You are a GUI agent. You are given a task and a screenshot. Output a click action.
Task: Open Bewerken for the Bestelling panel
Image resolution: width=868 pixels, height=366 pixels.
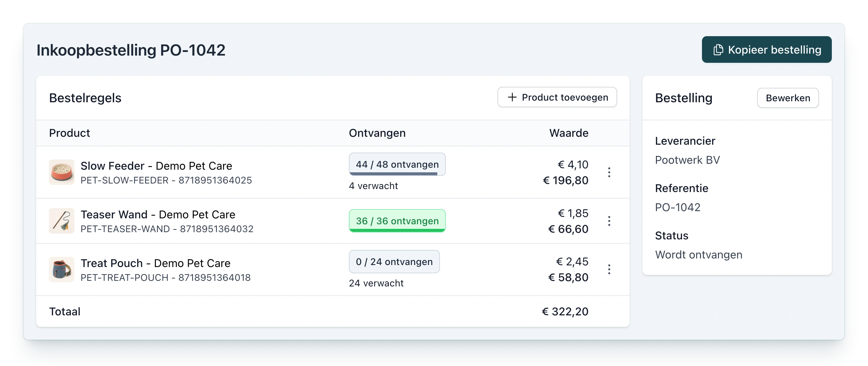click(787, 98)
